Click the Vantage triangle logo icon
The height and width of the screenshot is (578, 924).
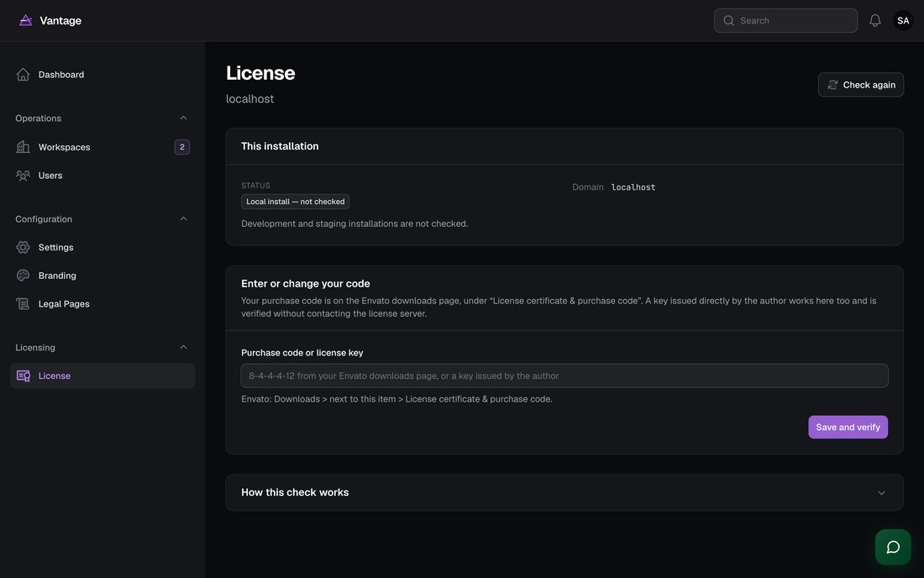[x=25, y=21]
